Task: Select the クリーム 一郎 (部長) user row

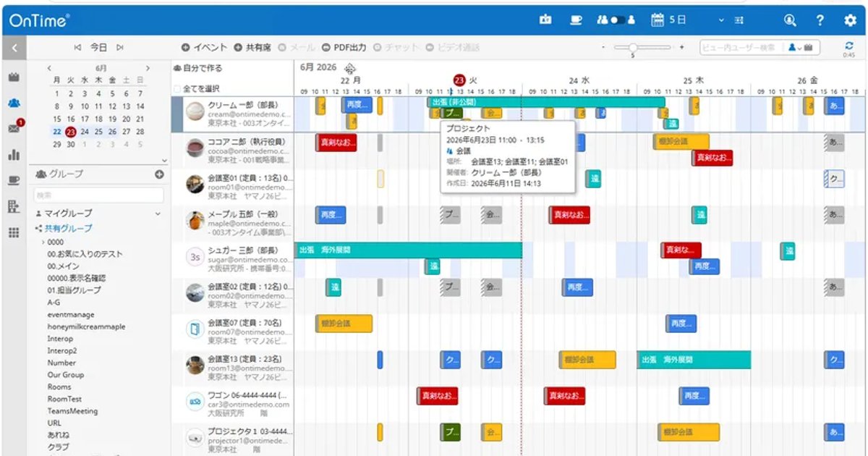Action: tap(234, 114)
